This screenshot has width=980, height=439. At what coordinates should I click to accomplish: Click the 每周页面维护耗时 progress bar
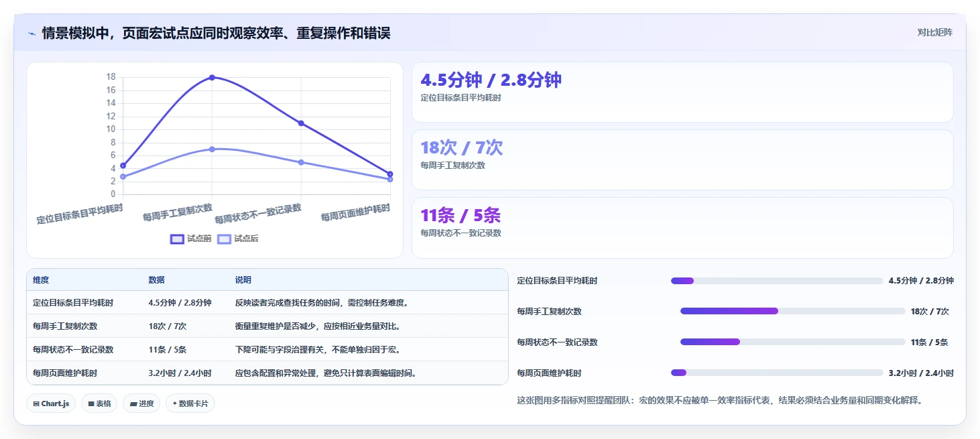click(x=777, y=373)
